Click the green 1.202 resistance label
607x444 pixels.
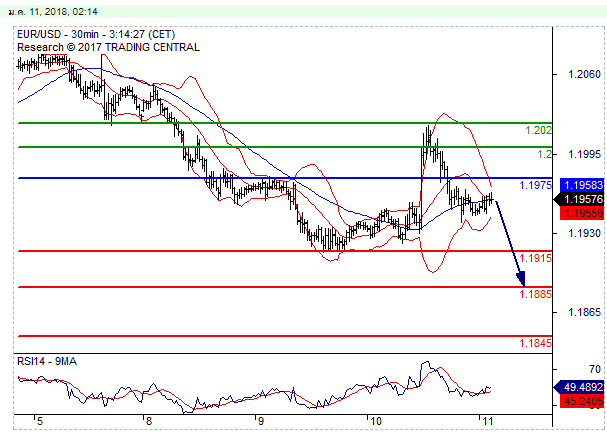(x=538, y=130)
